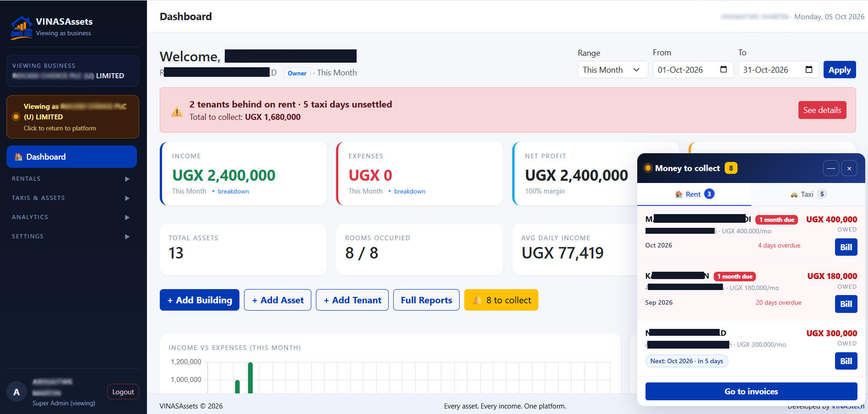Image resolution: width=868 pixels, height=414 pixels.
Task: Click Add Asset button
Action: (x=277, y=300)
